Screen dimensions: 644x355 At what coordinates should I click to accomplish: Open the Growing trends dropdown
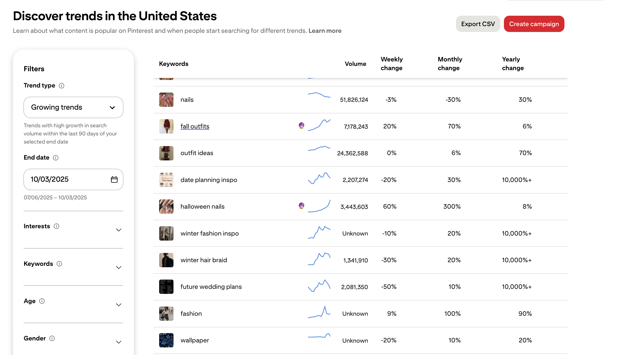tap(73, 107)
